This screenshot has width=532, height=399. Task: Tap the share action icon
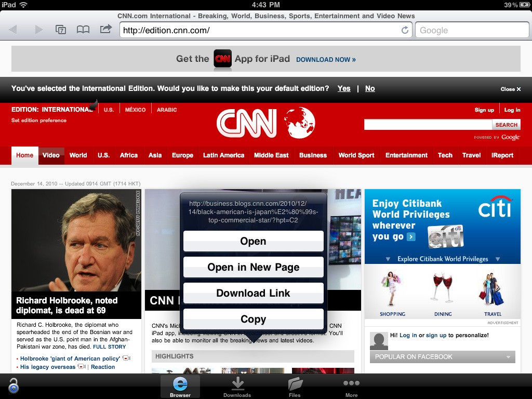click(106, 29)
